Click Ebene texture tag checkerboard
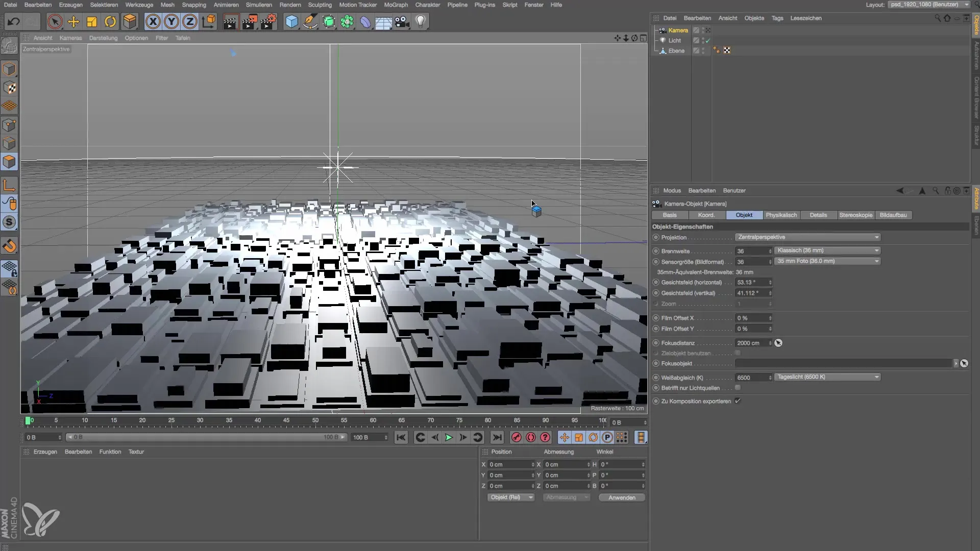980x551 pixels. [x=727, y=51]
